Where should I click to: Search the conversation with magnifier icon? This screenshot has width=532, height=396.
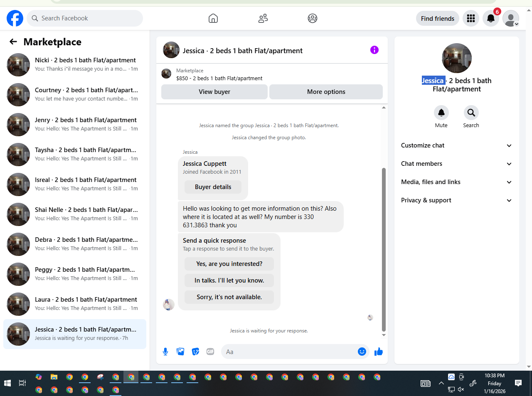471,113
